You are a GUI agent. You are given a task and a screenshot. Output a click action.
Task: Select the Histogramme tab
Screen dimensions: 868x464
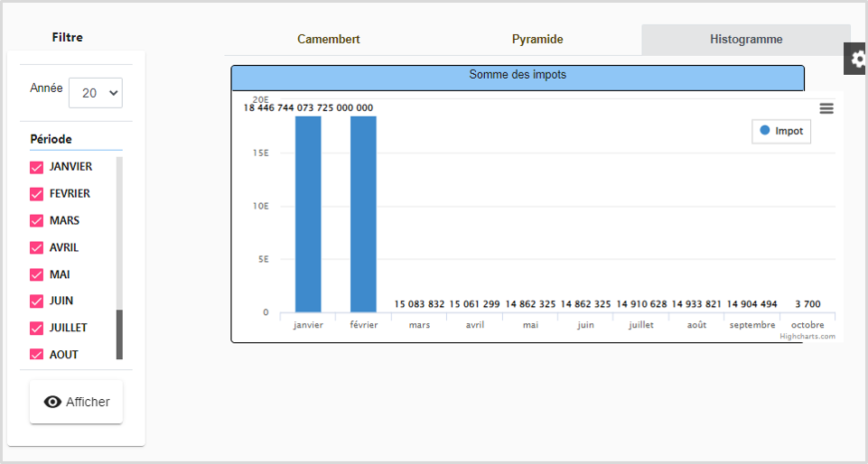[x=746, y=39]
